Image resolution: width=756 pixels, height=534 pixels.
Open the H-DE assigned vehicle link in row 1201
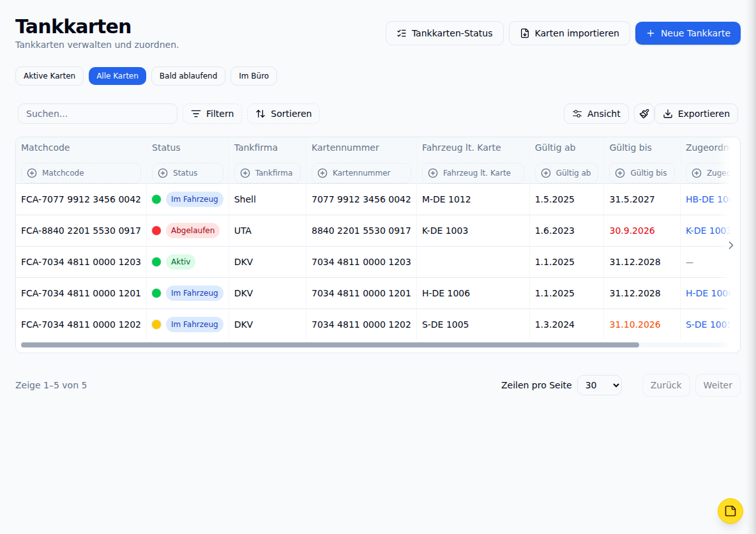tap(707, 293)
